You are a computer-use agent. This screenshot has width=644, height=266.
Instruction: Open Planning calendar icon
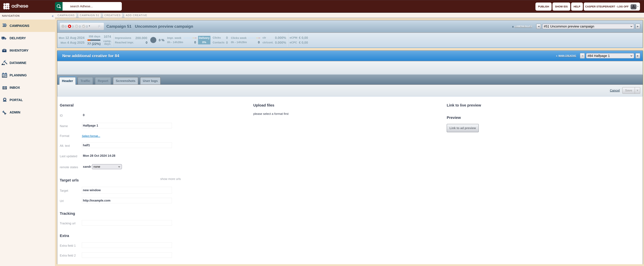pyautogui.click(x=4, y=75)
